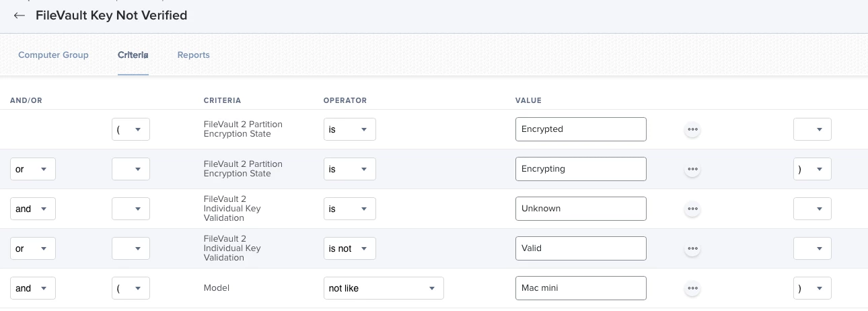Click the back arrow beside FileVault Key Not Verified
The width and height of the screenshot is (868, 311).
(x=20, y=15)
